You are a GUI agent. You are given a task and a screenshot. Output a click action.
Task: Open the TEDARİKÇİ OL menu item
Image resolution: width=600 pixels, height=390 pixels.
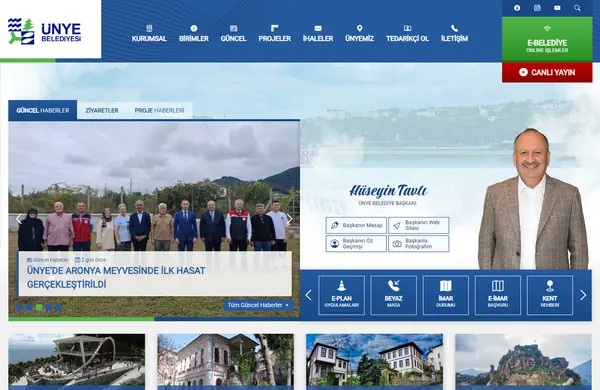click(408, 34)
